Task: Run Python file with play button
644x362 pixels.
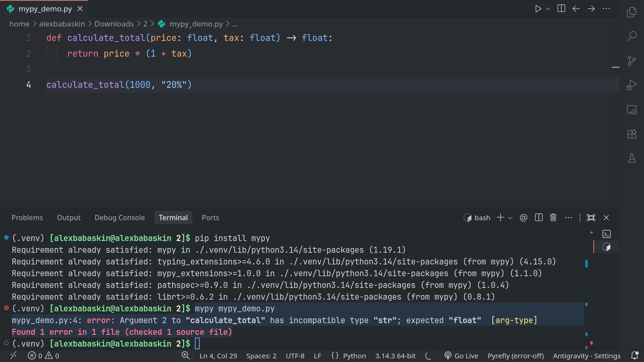Action: [x=538, y=9]
